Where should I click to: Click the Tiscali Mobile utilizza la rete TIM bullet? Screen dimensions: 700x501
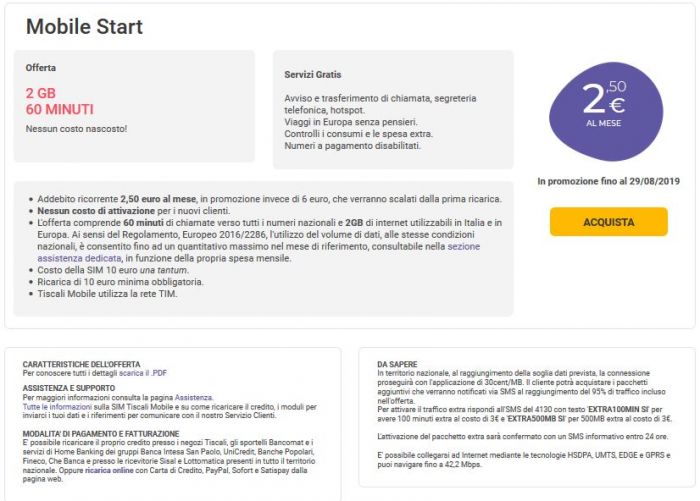point(107,294)
